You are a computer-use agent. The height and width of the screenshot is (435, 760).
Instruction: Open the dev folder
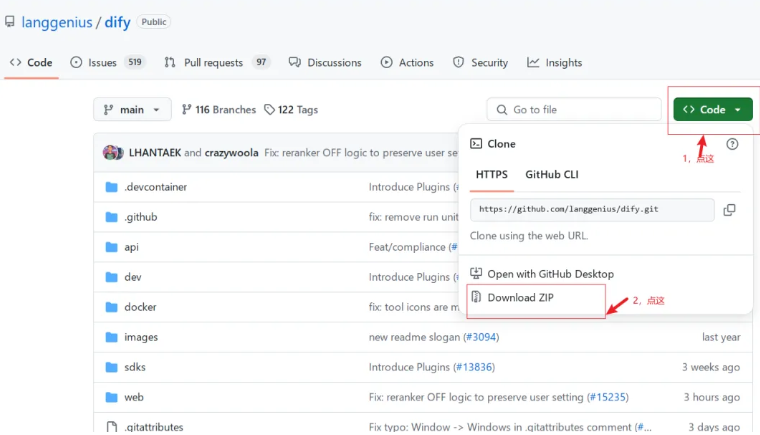(133, 277)
